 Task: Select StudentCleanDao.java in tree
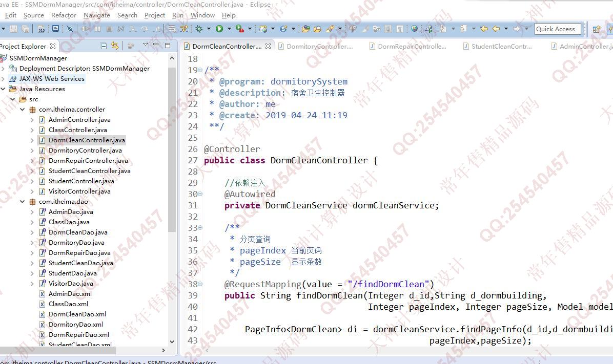[80, 263]
